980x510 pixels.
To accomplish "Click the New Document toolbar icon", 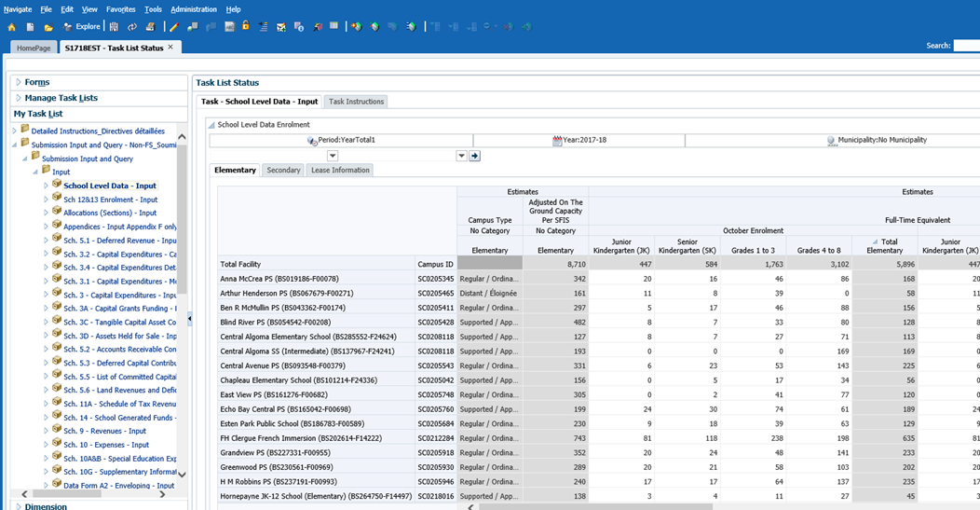I will click(30, 27).
